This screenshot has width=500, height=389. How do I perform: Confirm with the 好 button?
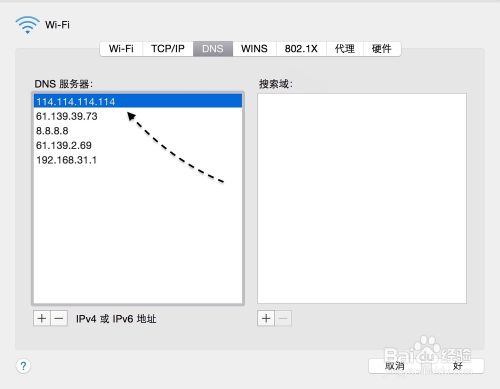point(458,366)
